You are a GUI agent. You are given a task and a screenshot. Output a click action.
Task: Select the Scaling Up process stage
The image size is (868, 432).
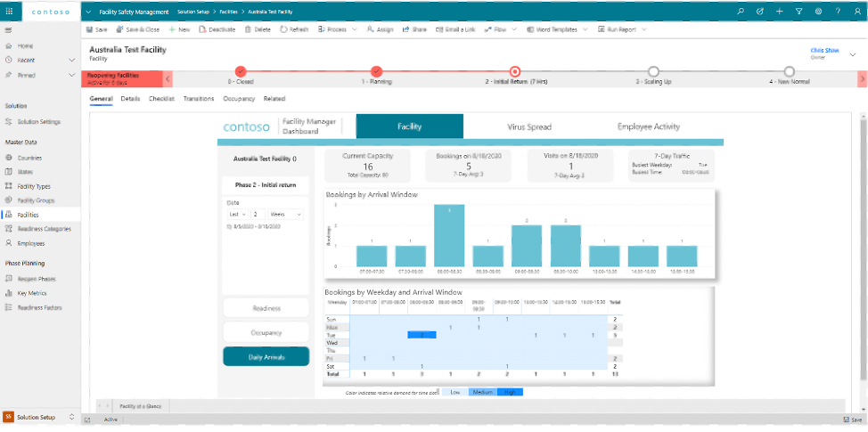[653, 71]
